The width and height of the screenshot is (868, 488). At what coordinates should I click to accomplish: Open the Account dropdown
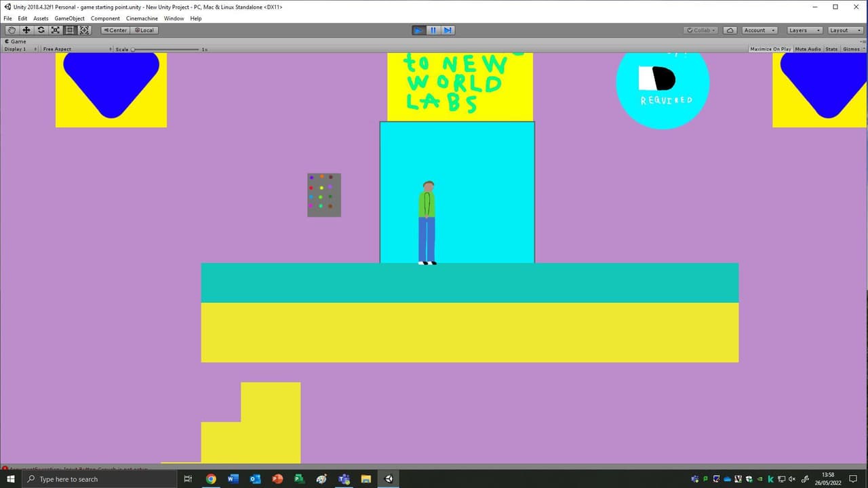point(759,30)
